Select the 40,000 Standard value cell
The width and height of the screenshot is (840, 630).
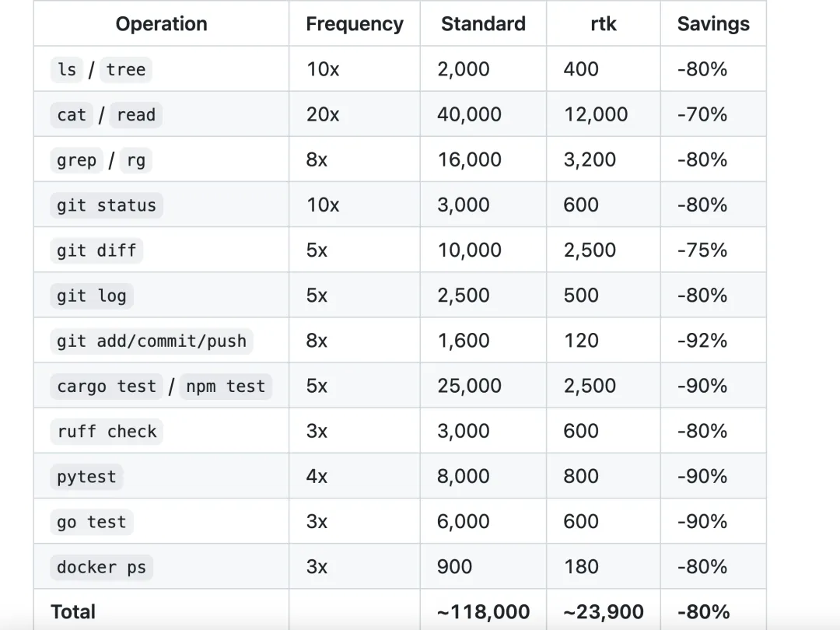(x=469, y=115)
